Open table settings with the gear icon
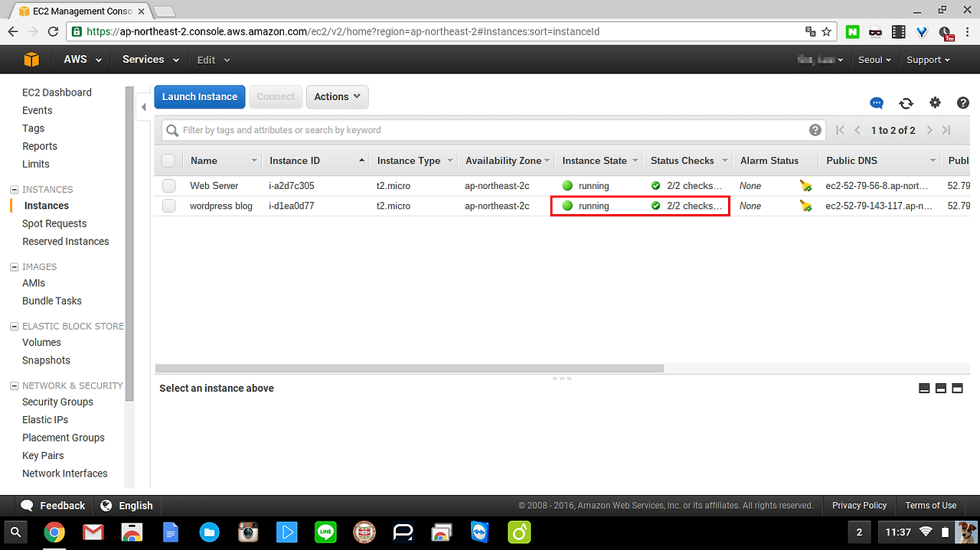Viewport: 980px width, 550px height. coord(935,103)
